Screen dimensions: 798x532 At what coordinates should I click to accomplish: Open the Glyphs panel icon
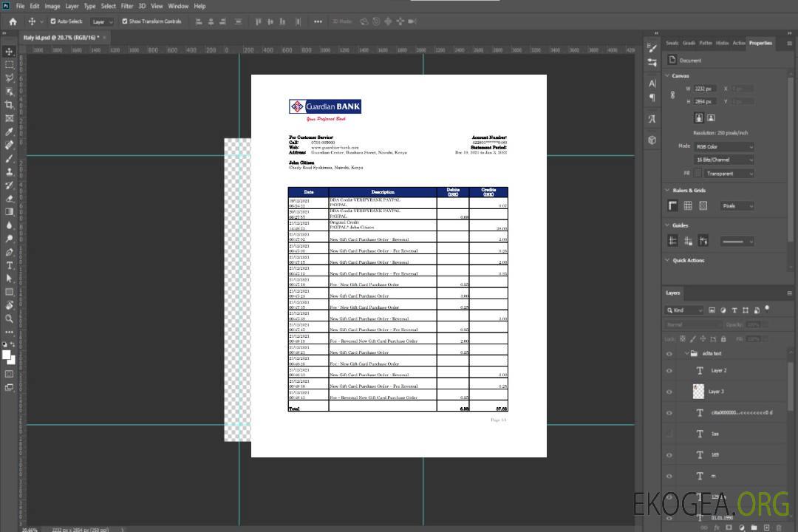[652, 119]
